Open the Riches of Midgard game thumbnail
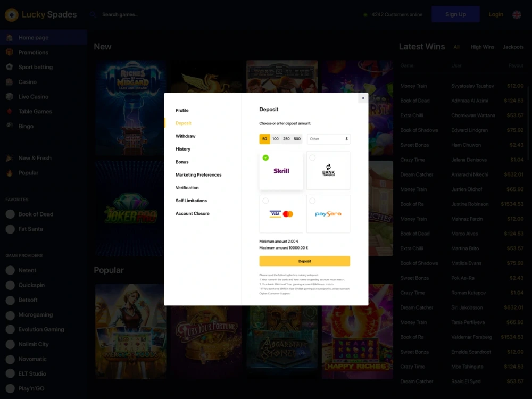The image size is (532, 399). pyautogui.click(x=131, y=108)
